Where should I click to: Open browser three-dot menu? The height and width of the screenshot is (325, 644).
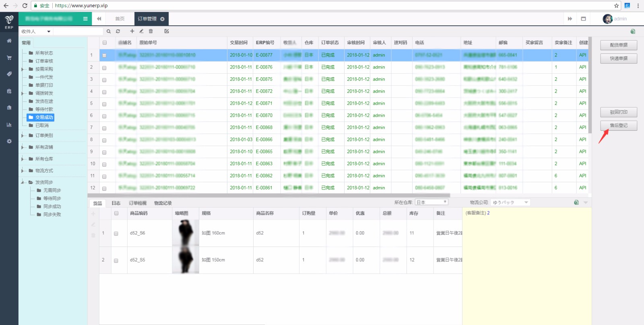(638, 6)
